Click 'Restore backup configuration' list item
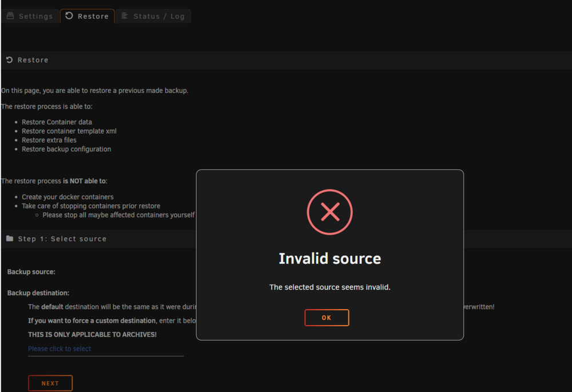Image resolution: width=572 pixels, height=392 pixels. click(x=66, y=149)
